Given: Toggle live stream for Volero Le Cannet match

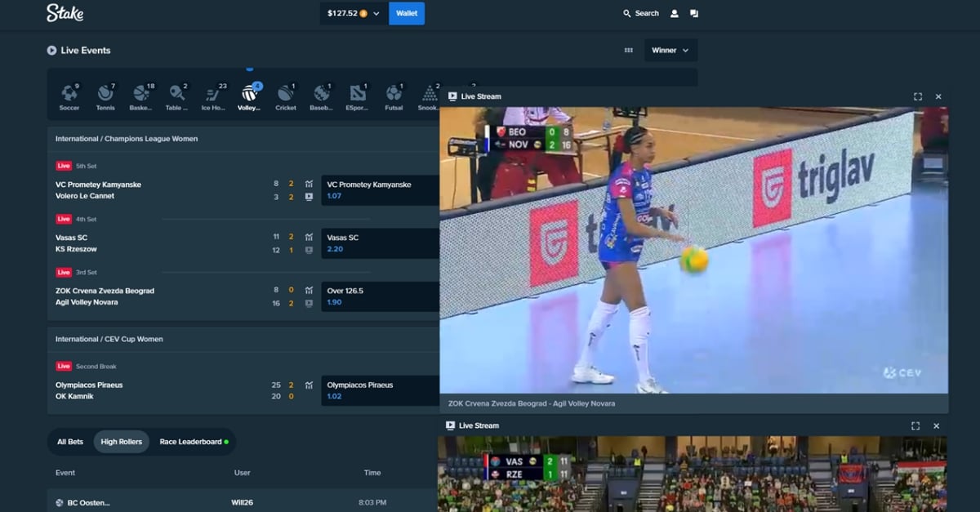Looking at the screenshot, I should click(x=309, y=197).
